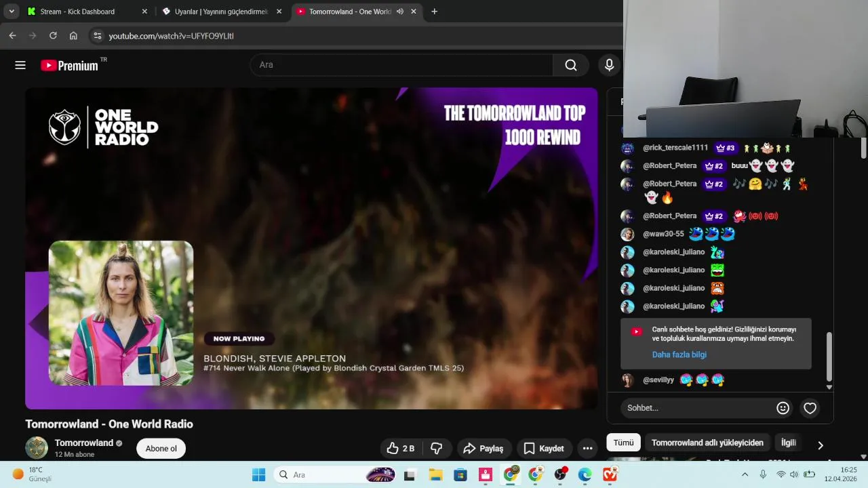Open the Tomorrowland channel avatar
Screen dimensions: 868x488
coord(37,448)
